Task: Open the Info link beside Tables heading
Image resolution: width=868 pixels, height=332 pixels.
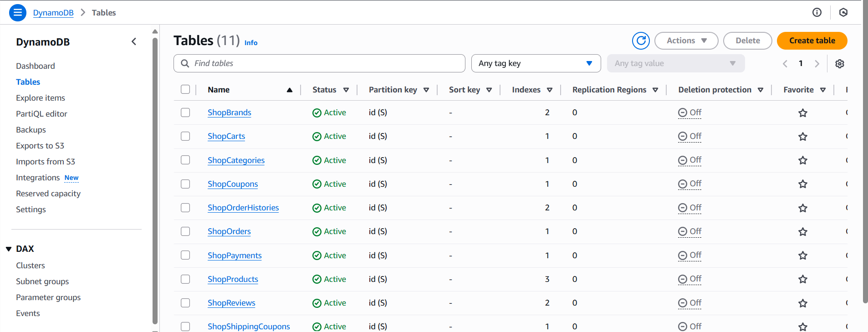Action: [x=251, y=43]
